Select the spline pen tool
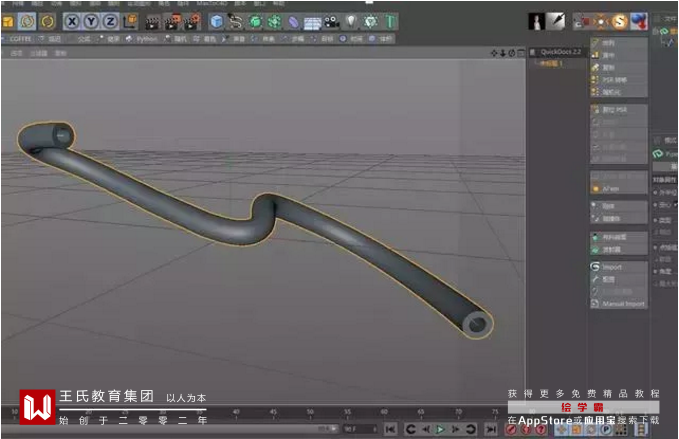Screen dimensions: 679x439 pyautogui.click(x=235, y=22)
